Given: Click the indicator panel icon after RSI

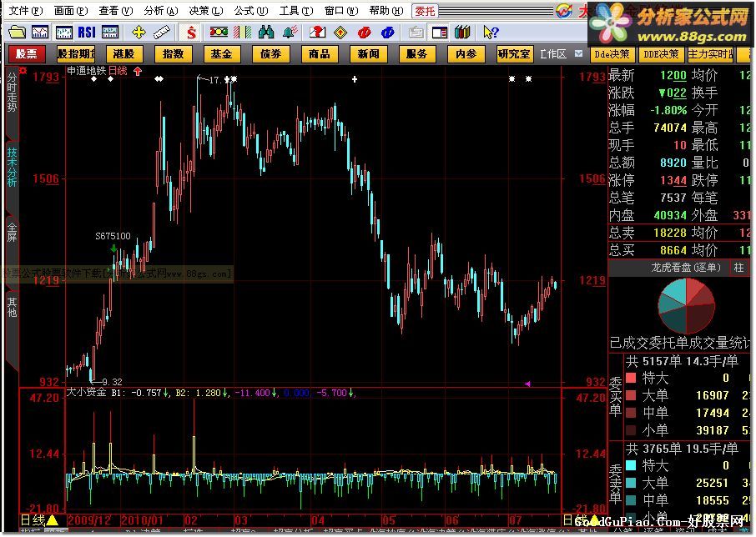Looking at the screenshot, I should (110, 33).
